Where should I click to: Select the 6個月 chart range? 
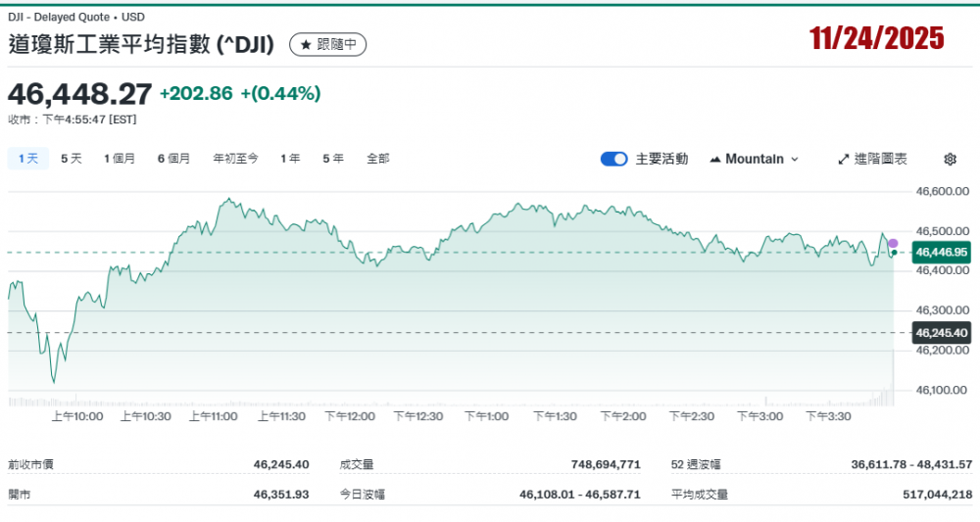tap(173, 159)
